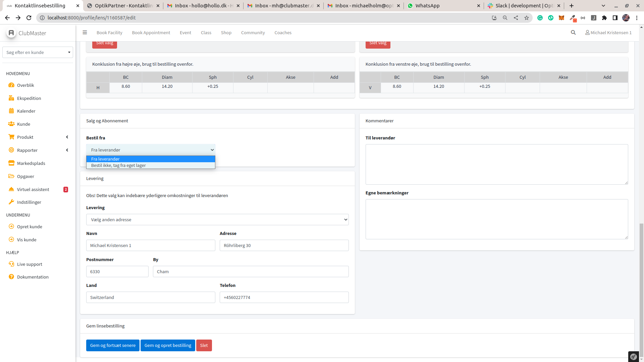The width and height of the screenshot is (644, 362).
Task: Click the Postnummer input field
Action: point(117,271)
